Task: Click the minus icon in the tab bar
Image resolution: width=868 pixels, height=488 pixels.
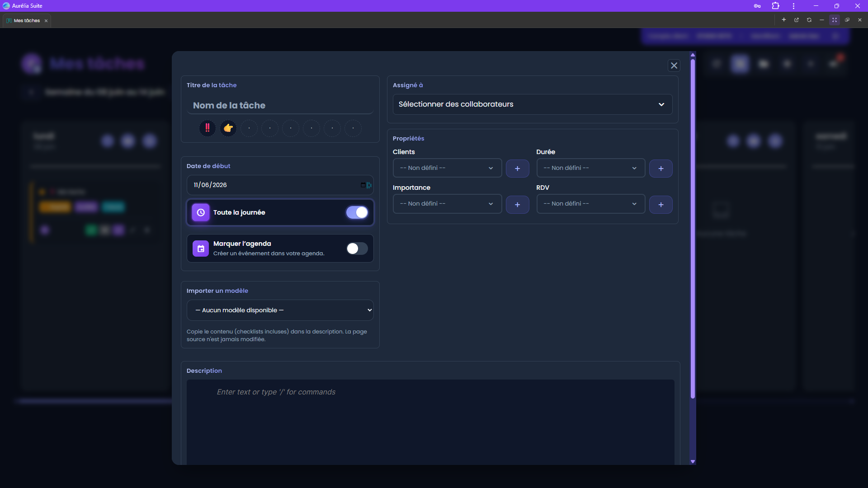Action: (822, 20)
